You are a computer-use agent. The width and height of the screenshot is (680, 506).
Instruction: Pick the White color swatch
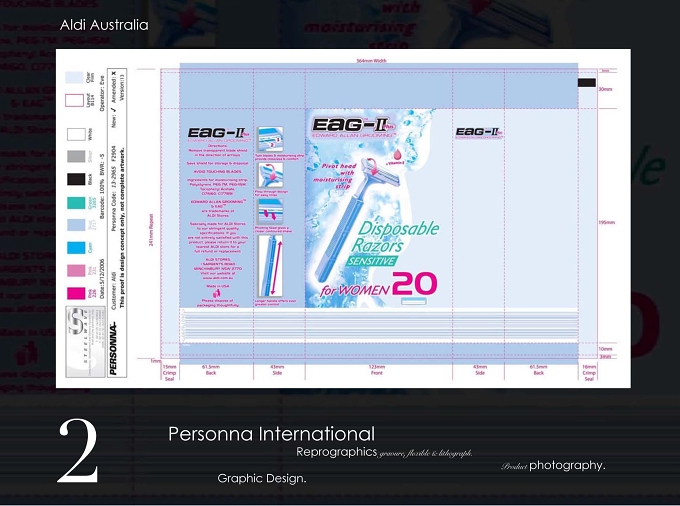tap(76, 134)
